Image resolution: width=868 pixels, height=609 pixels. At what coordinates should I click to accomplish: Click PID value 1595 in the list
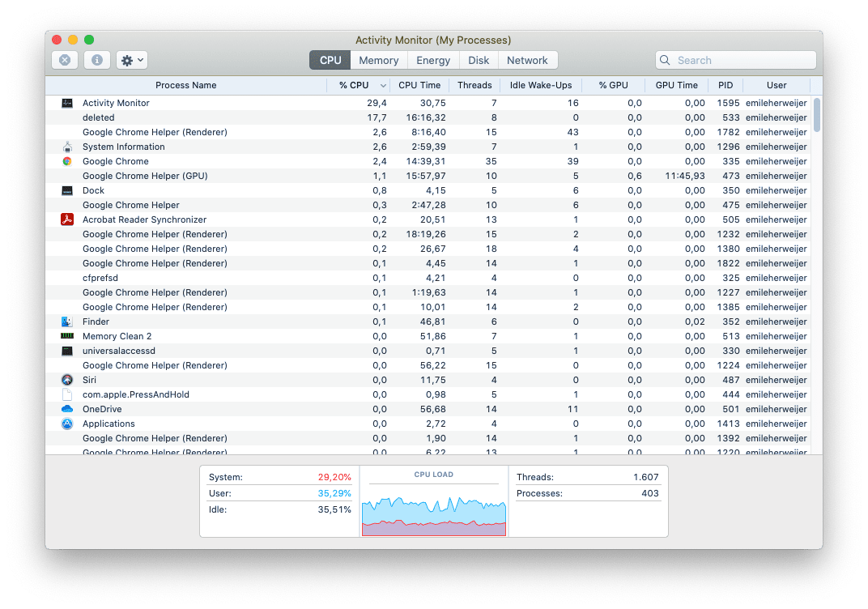728,103
